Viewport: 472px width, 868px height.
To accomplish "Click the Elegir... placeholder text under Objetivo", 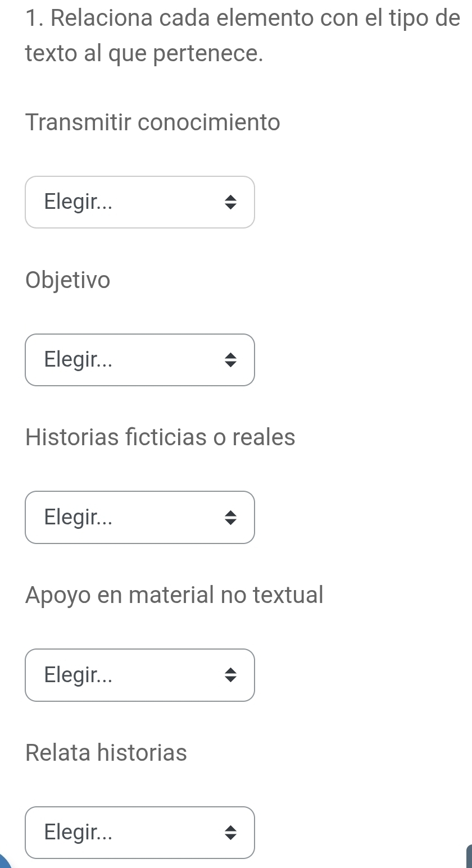I will coord(79,360).
